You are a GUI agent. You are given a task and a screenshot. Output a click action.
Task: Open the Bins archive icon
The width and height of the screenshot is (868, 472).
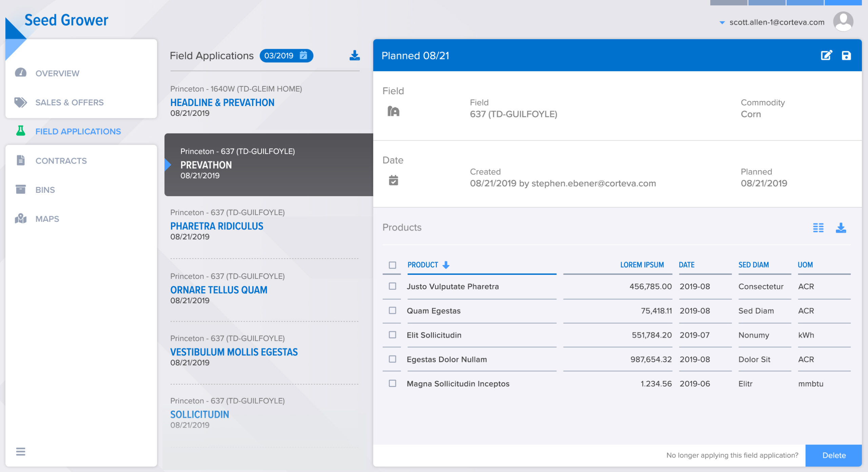[21, 189]
